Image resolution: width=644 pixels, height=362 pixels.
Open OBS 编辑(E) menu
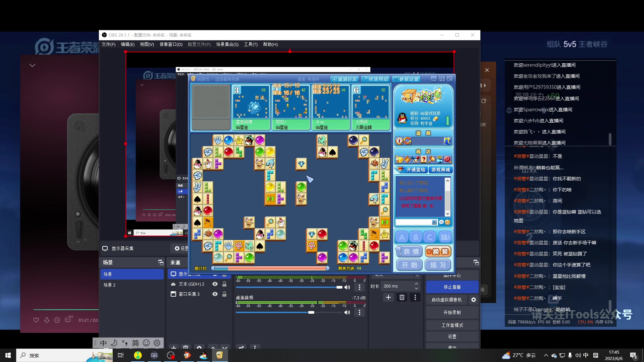click(x=127, y=44)
